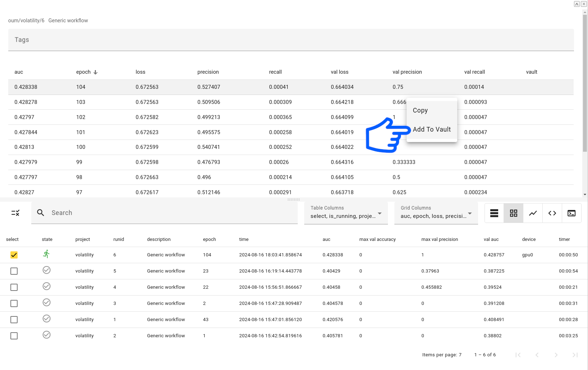Click the running state icon for run 6

[46, 254]
